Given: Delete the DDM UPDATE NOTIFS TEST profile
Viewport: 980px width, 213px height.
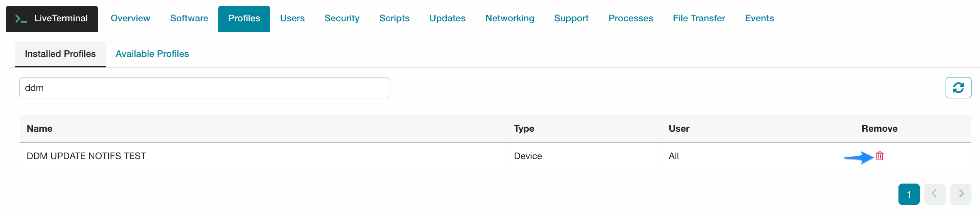Looking at the screenshot, I should [880, 156].
